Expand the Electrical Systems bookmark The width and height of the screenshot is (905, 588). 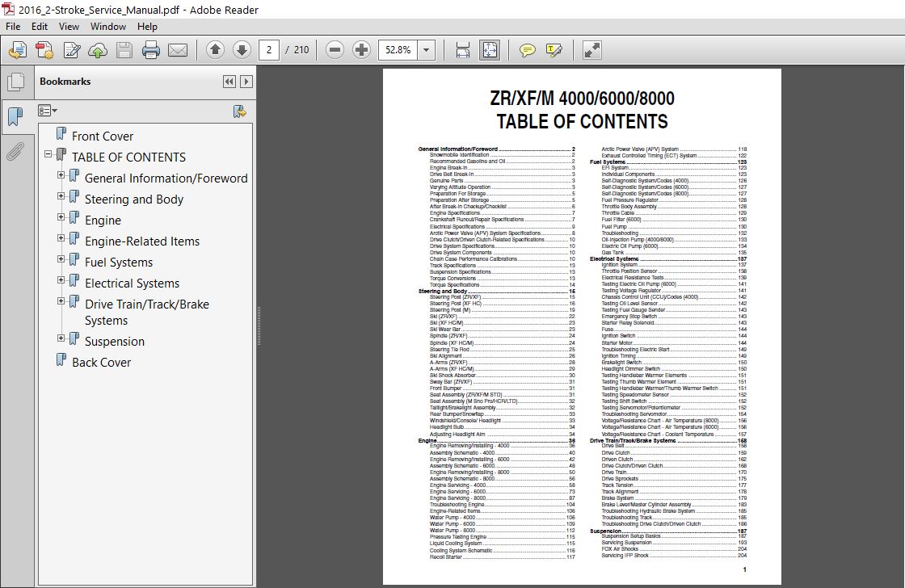pos(61,279)
